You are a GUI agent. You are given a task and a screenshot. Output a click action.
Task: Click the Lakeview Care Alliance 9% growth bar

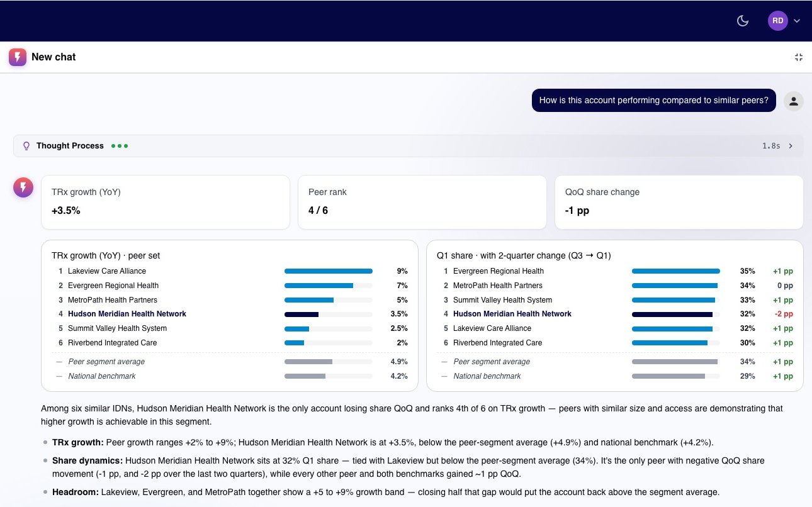tap(329, 271)
